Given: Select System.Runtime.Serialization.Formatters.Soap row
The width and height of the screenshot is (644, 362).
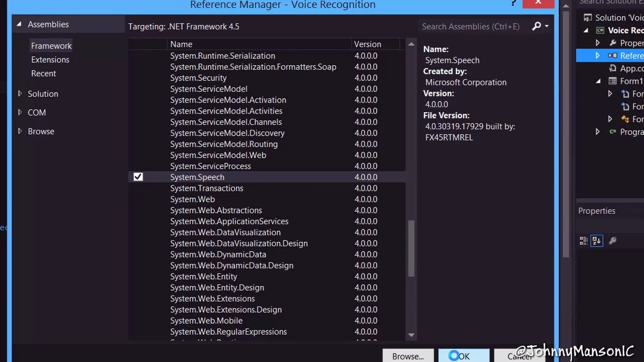Looking at the screenshot, I should coord(267,67).
